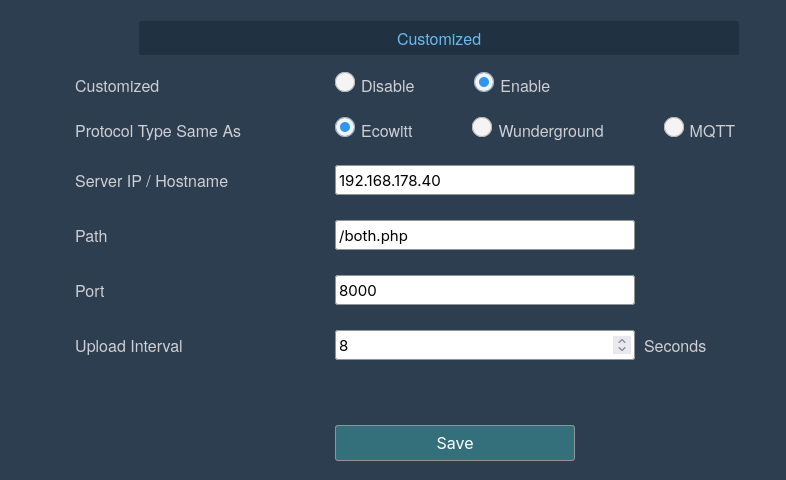
Task: Click the 'Seconds' unit label
Action: (675, 346)
